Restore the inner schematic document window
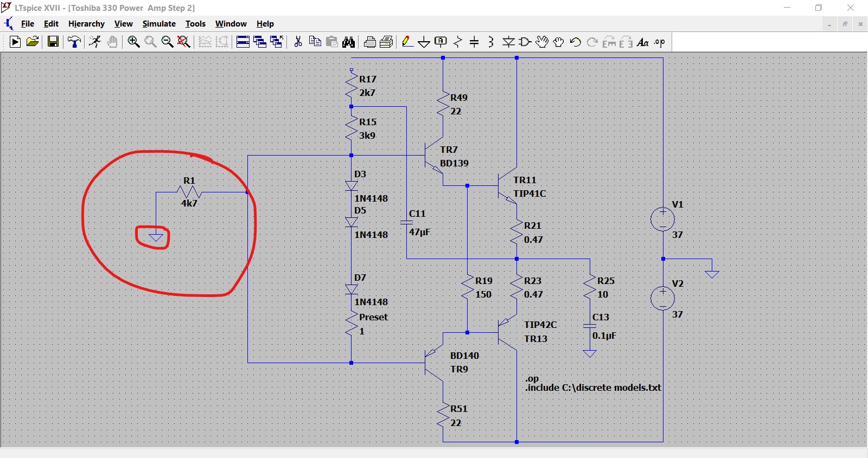The width and height of the screenshot is (868, 458). pyautogui.click(x=845, y=24)
